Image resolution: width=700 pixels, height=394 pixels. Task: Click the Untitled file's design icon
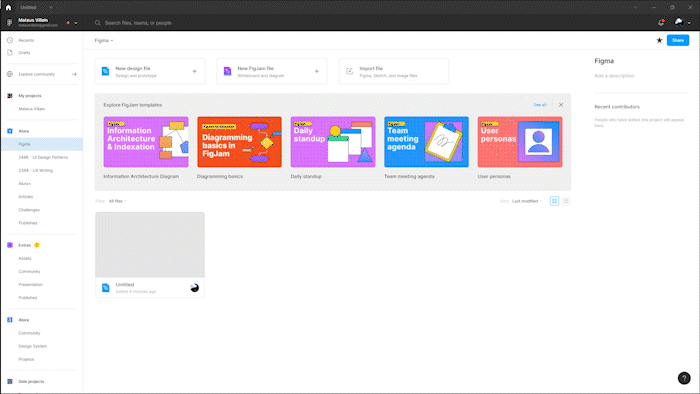(105, 288)
